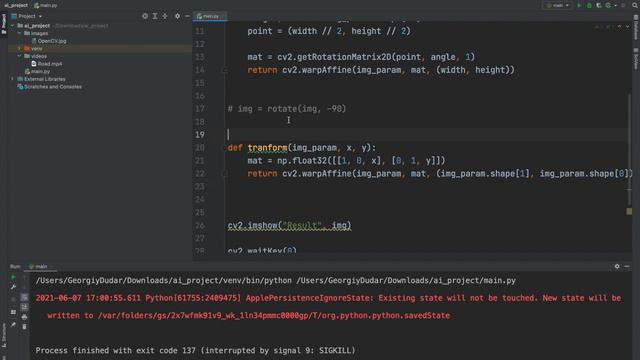
Task: Click ai_project breadcrumb in navigation bar
Action: coord(16,5)
